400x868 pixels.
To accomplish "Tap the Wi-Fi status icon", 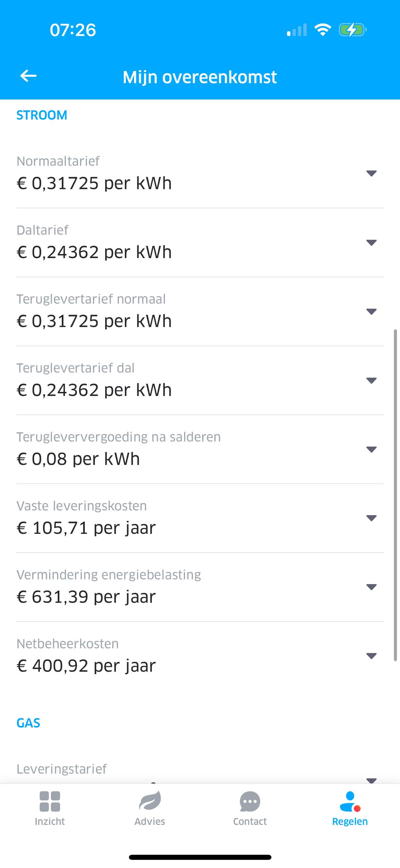I will [x=323, y=30].
